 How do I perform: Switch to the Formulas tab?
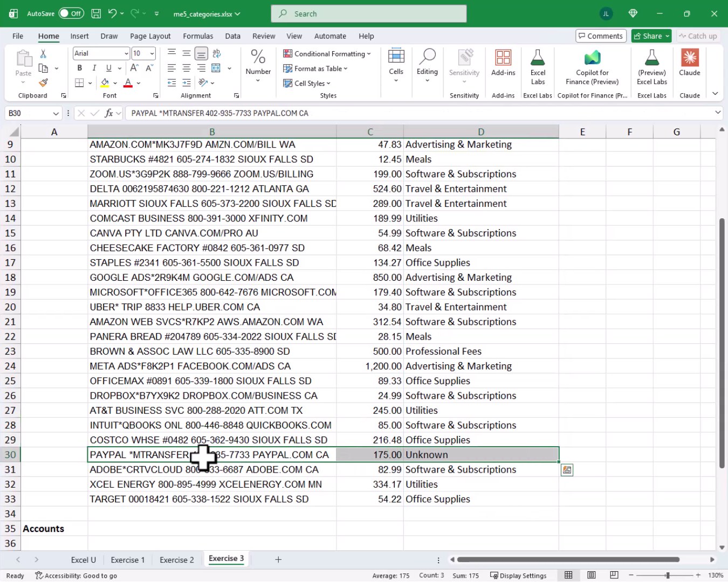pyautogui.click(x=198, y=36)
